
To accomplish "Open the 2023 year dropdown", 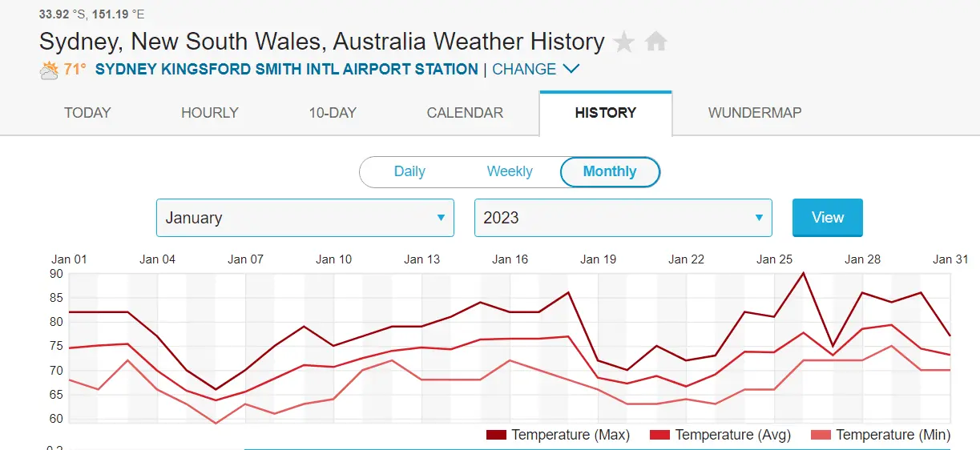I will [623, 218].
